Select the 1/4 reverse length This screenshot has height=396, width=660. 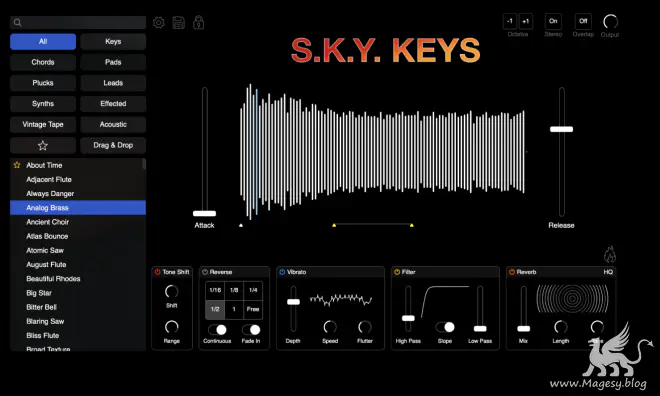(253, 290)
